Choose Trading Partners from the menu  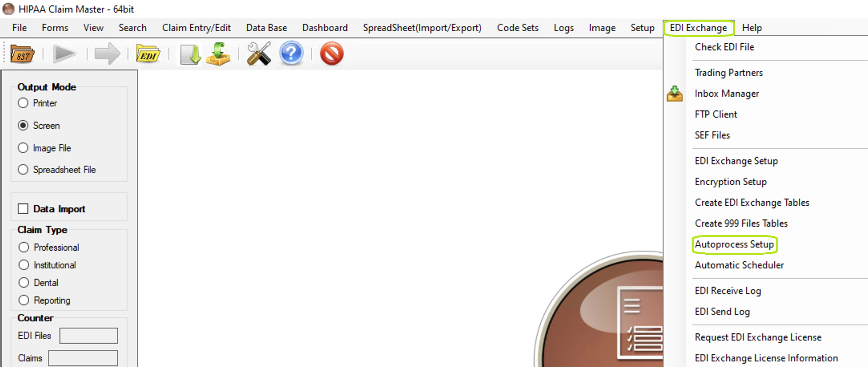click(729, 73)
